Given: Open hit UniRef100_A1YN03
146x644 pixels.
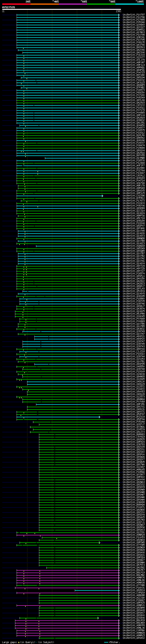Looking at the screenshot, I should (x=134, y=32).
